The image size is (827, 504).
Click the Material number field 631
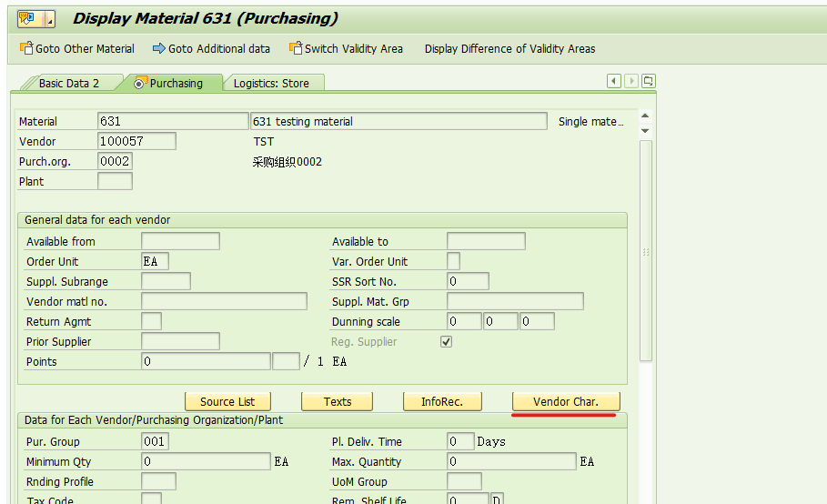pos(173,121)
